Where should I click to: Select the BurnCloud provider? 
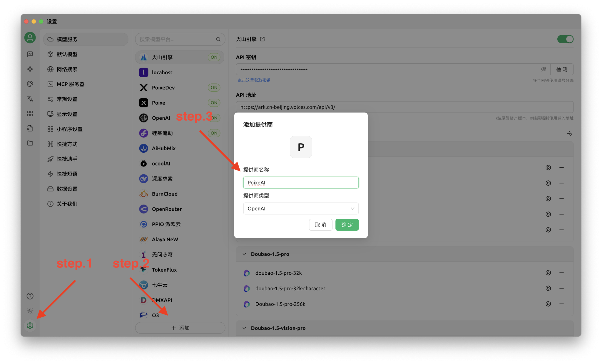(x=180, y=194)
